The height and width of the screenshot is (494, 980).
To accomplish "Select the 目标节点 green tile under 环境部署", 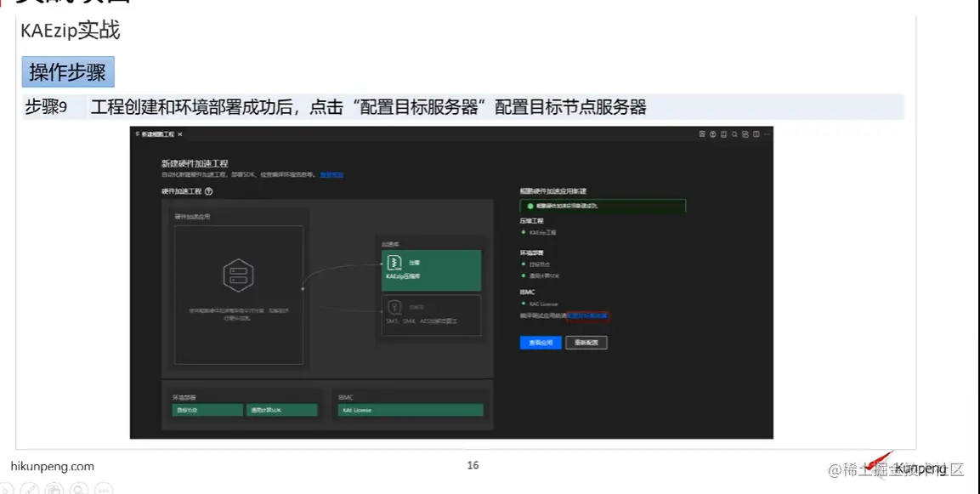I will [207, 410].
